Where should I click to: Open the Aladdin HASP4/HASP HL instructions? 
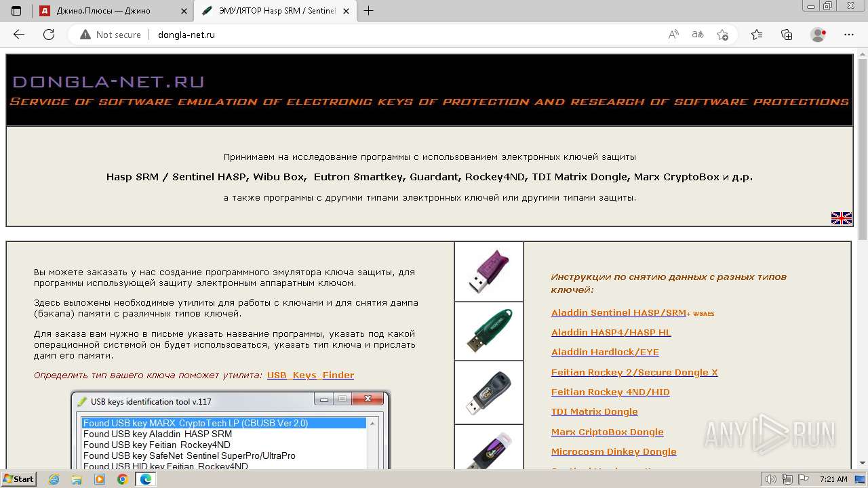click(x=611, y=333)
